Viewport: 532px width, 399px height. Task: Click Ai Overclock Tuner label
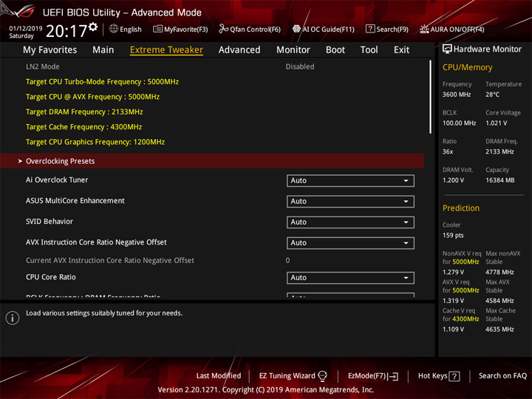(x=57, y=180)
